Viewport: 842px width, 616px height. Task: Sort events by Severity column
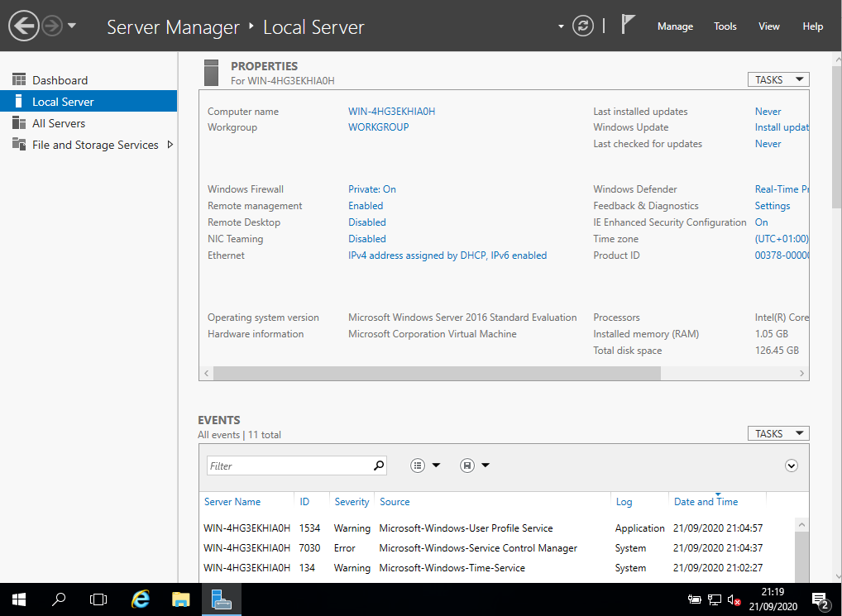(352, 502)
